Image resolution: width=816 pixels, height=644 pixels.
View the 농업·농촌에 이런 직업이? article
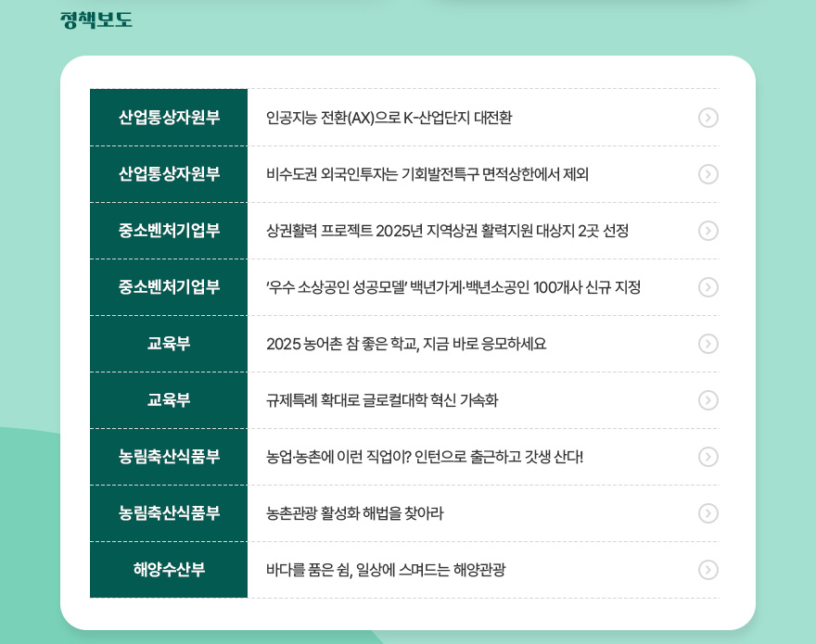pyautogui.click(x=425, y=457)
